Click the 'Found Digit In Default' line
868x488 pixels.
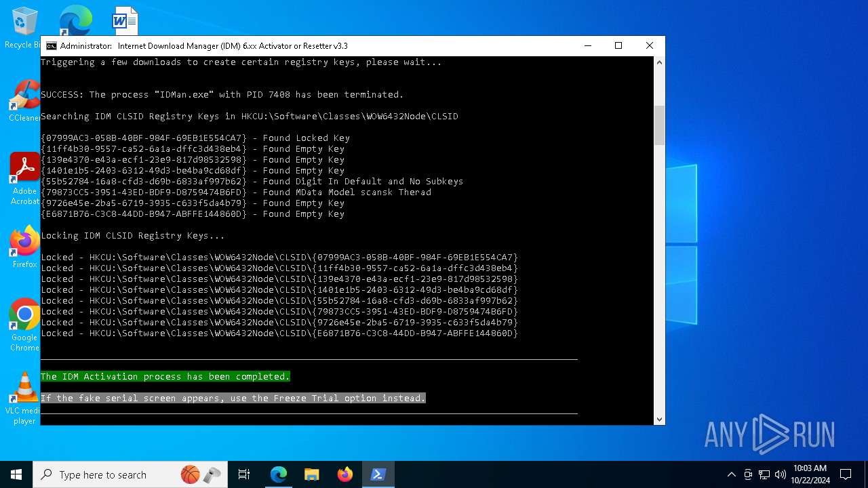[x=252, y=182]
